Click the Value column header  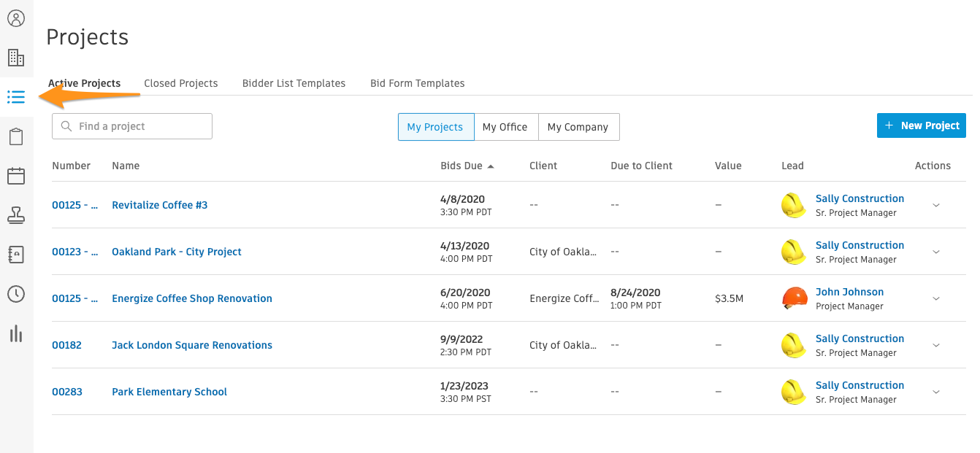click(728, 166)
